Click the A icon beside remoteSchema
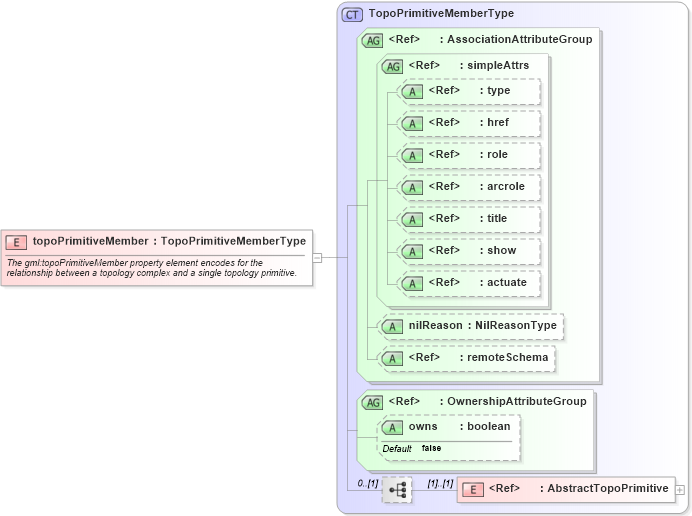Screen dimensions: 692x516 [x=392, y=359]
